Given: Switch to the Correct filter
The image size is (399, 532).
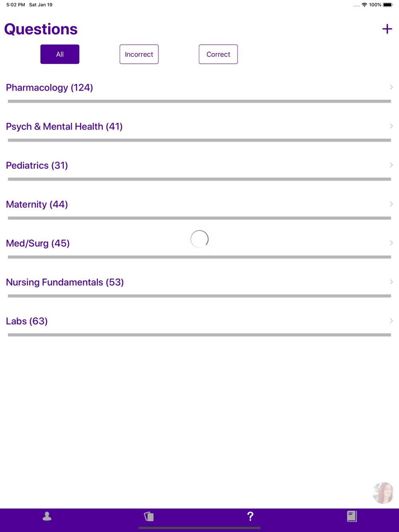Looking at the screenshot, I should (218, 54).
